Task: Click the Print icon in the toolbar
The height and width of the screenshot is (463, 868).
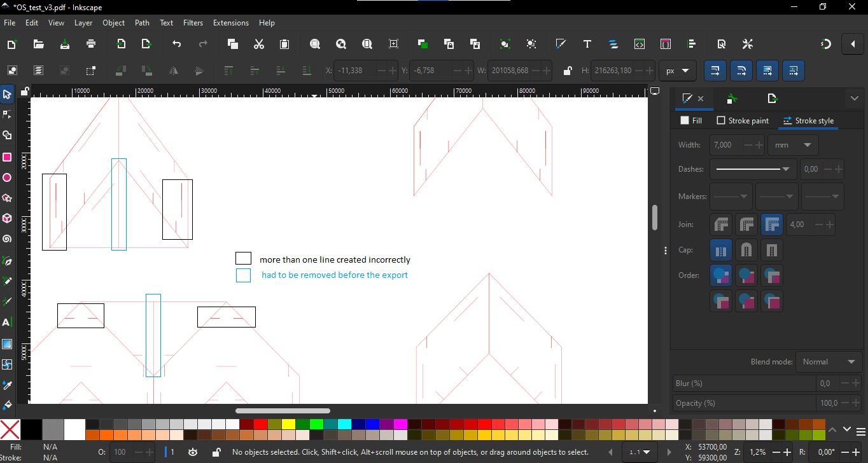Action: click(x=91, y=44)
